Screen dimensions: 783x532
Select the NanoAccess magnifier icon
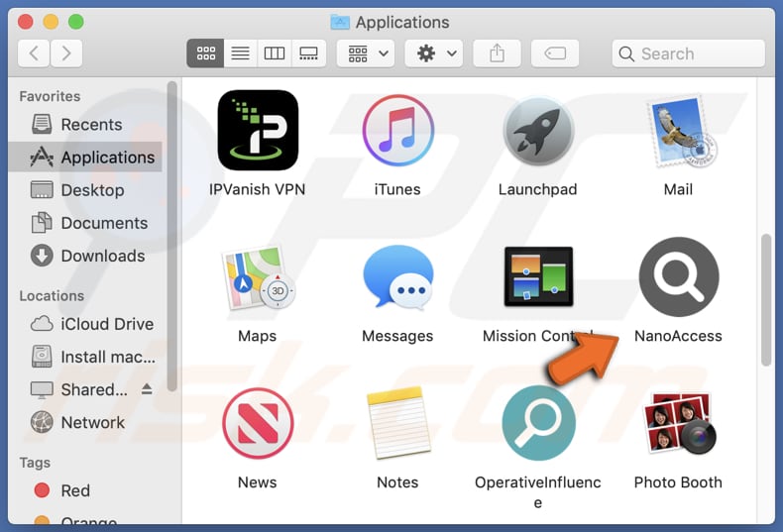[679, 276]
